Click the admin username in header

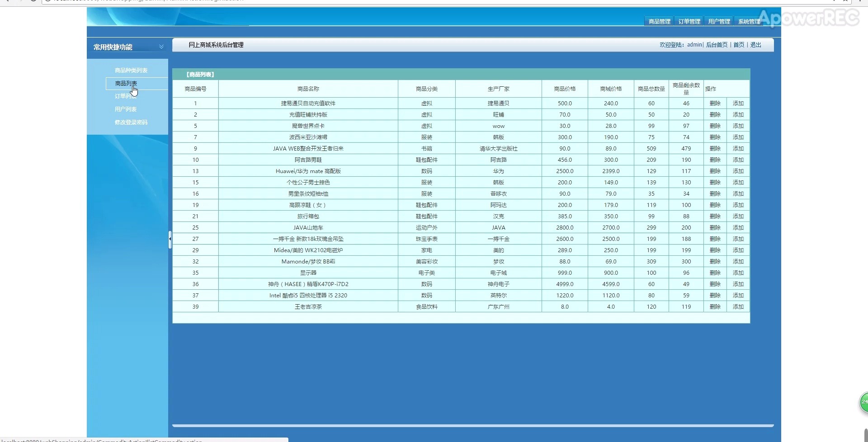pos(694,45)
